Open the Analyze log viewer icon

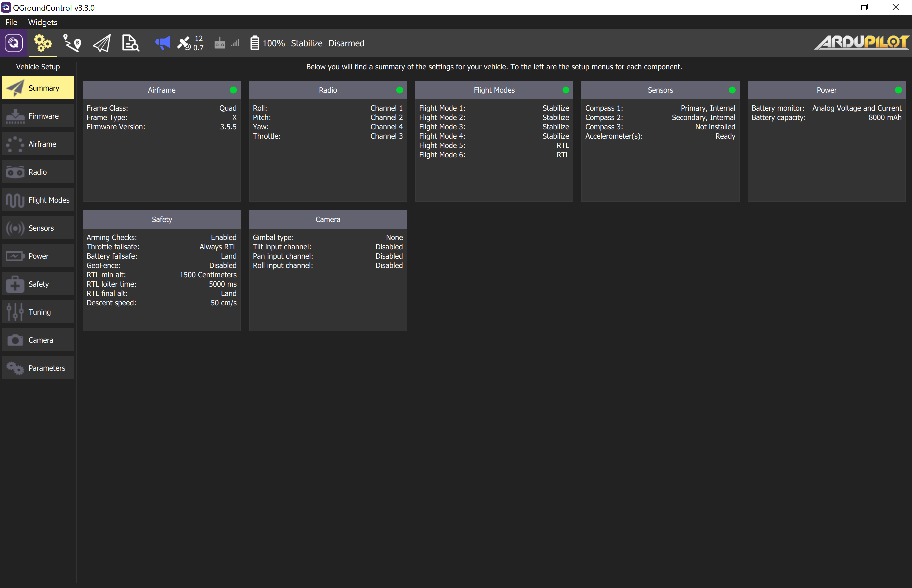click(130, 43)
